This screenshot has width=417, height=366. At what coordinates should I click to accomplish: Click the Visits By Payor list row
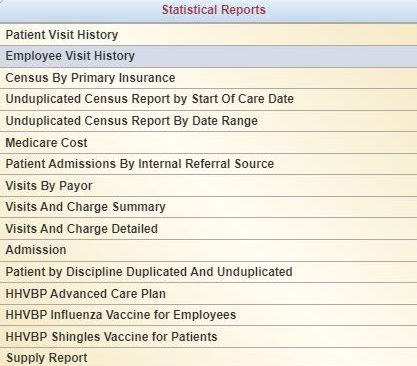208,185
